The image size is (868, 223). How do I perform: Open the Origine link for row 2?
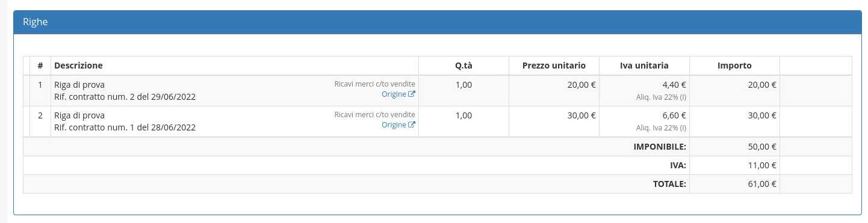(398, 125)
